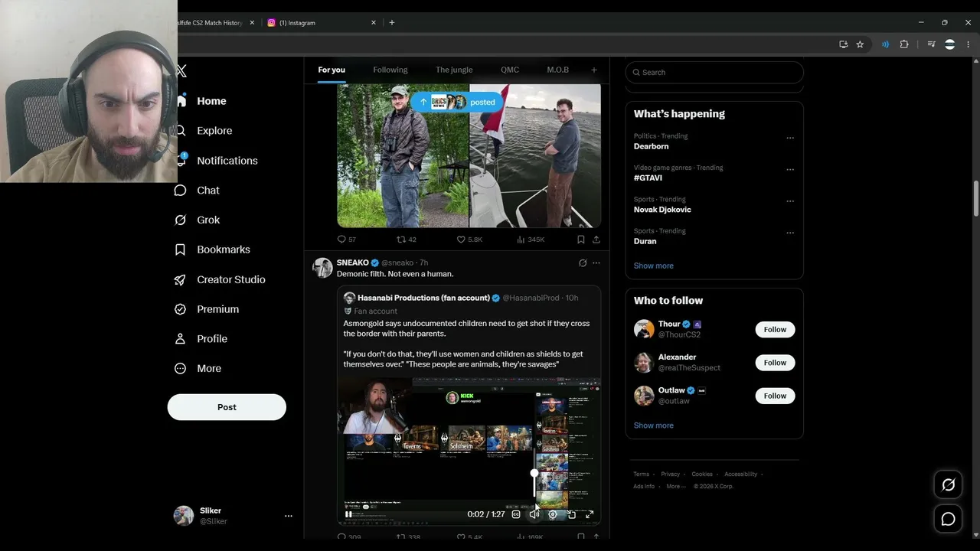
Task: Add a new timeline tab with plus
Action: click(x=593, y=70)
